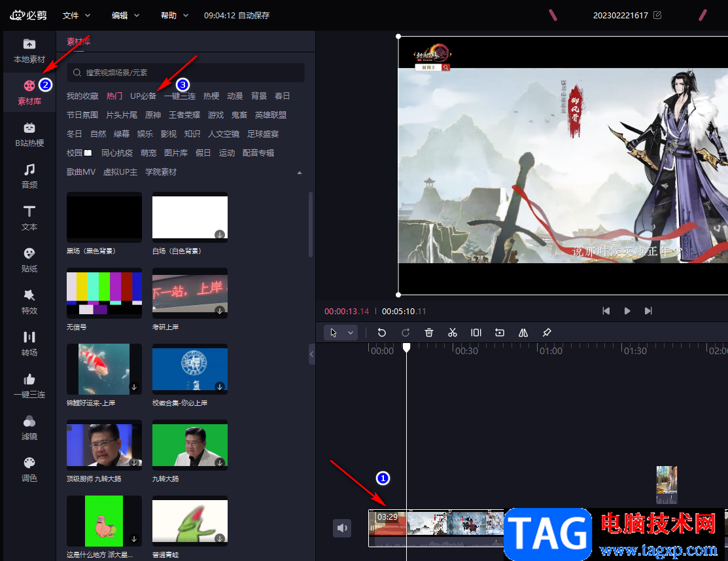The width and height of the screenshot is (728, 561).
Task: Click the pin marker icon in toolbar
Action: 547,333
